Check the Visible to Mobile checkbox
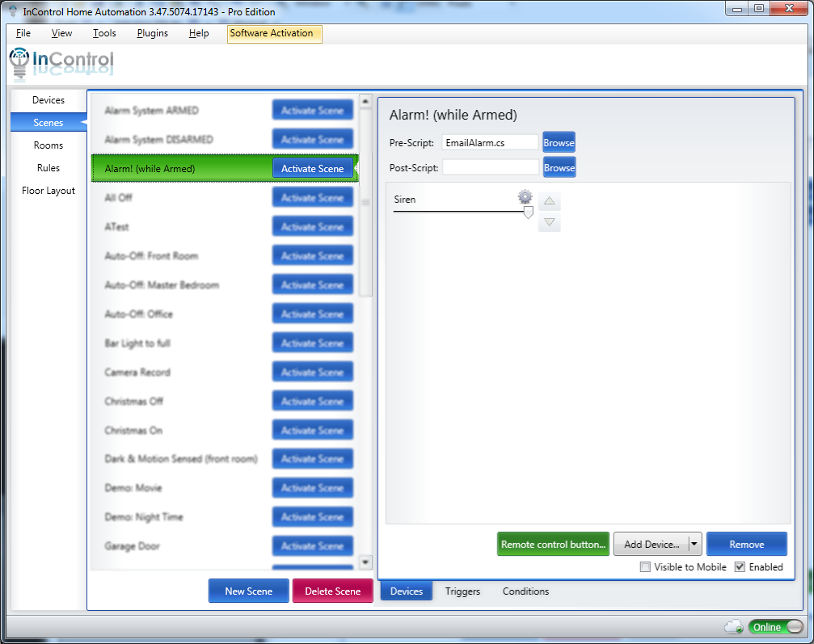814x644 pixels. (645, 567)
